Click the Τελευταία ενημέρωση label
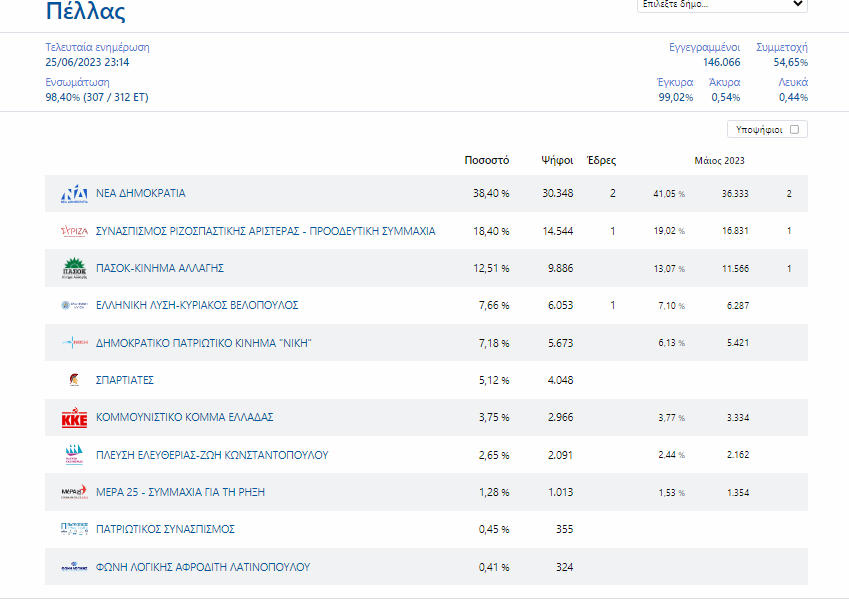 pos(97,47)
